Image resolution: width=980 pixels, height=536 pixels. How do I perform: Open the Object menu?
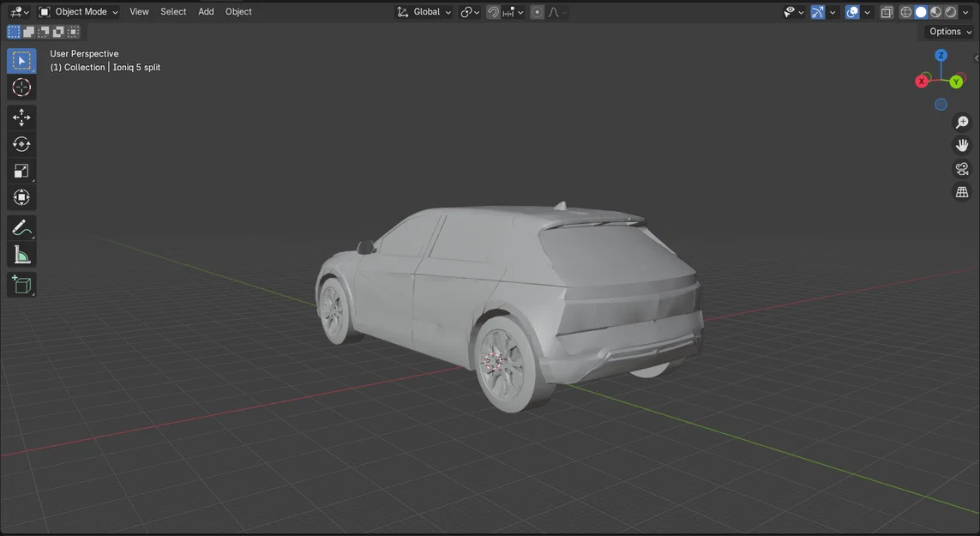click(x=238, y=11)
